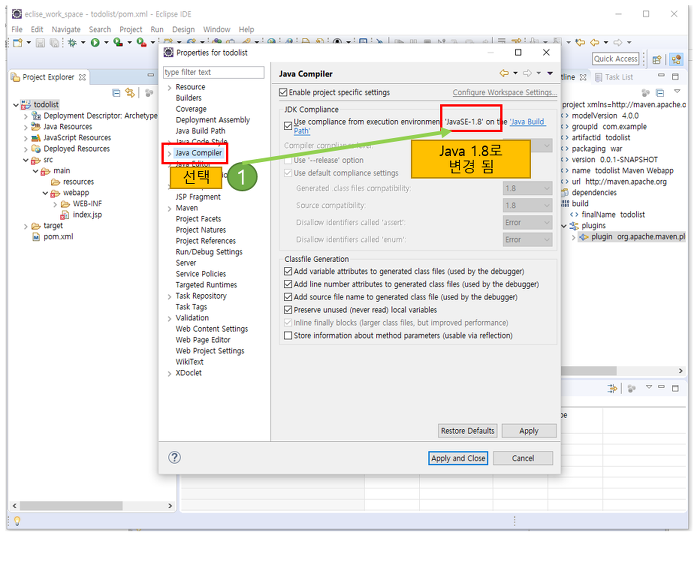Open the dialog view menu triangle
Screen dimensions: 694x571
[550, 73]
